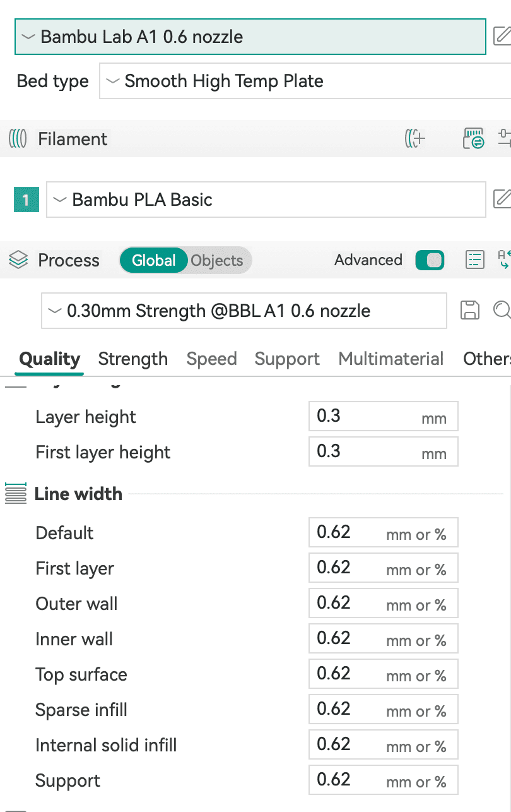Switch to the Speed tab

point(212,359)
